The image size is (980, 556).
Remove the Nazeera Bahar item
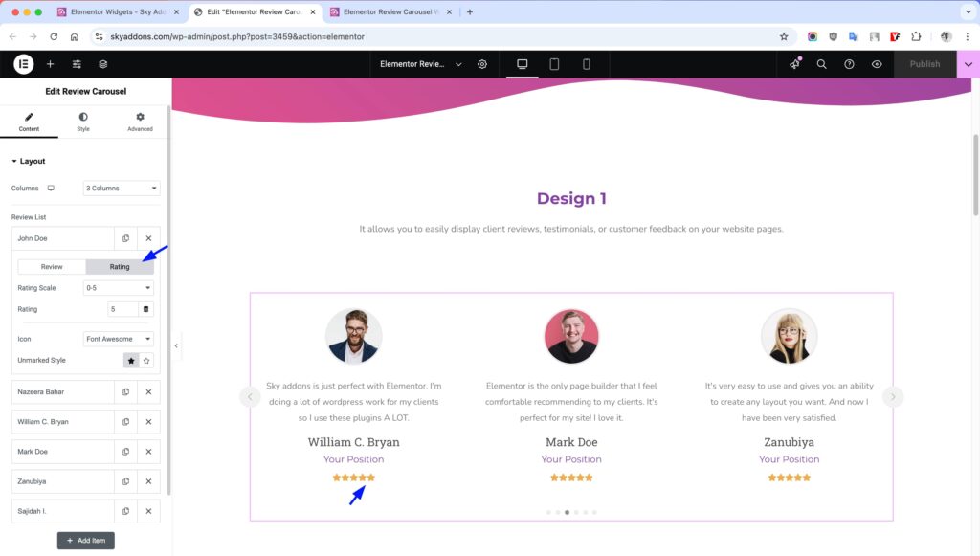tap(148, 391)
